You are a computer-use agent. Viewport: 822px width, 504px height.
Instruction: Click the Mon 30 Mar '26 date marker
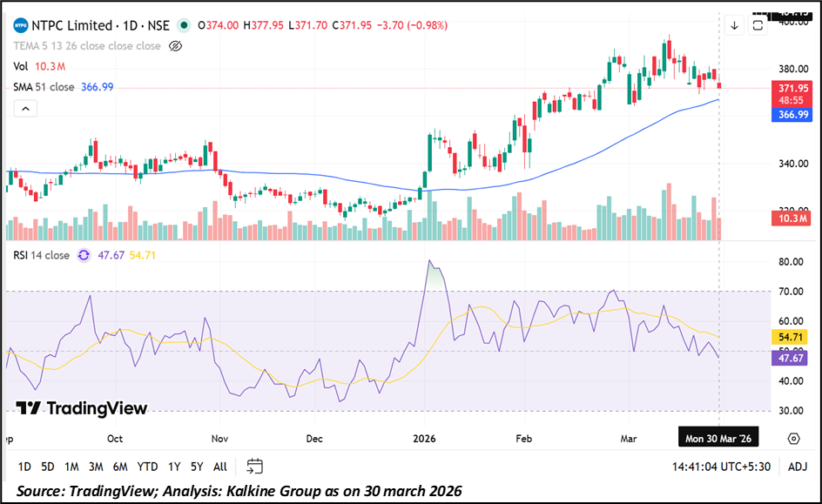pyautogui.click(x=718, y=438)
